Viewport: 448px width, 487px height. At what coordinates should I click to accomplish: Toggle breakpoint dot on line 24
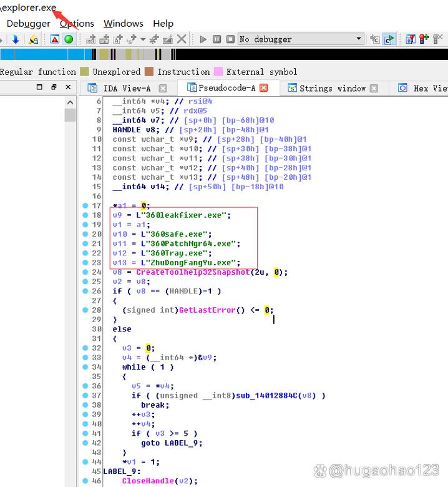point(85,272)
